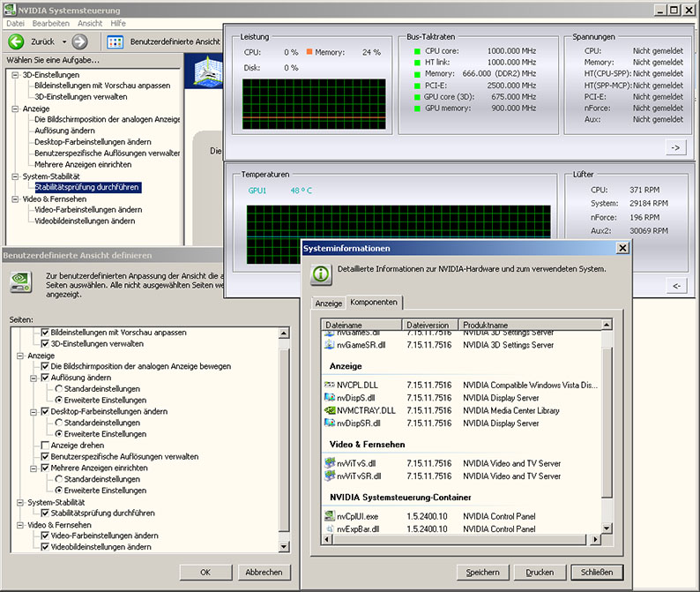The image size is (700, 592).
Task: Open the Hilfe menu
Action: [x=118, y=23]
